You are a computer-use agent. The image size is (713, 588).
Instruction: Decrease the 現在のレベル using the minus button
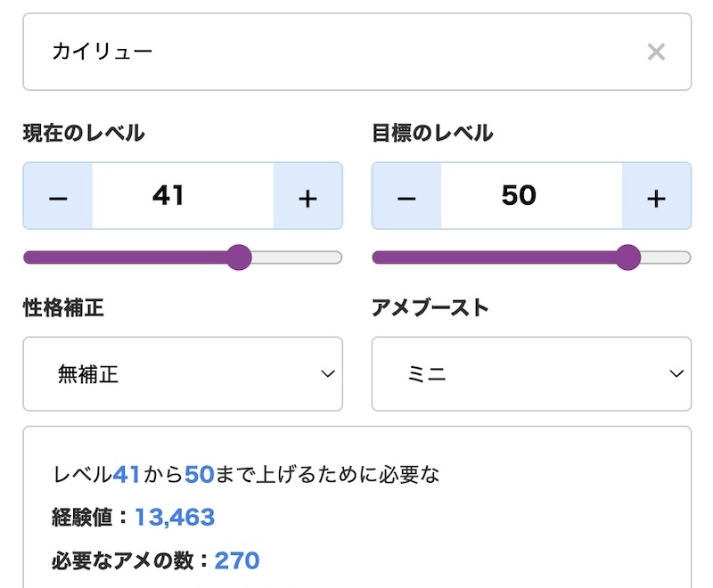tap(56, 196)
